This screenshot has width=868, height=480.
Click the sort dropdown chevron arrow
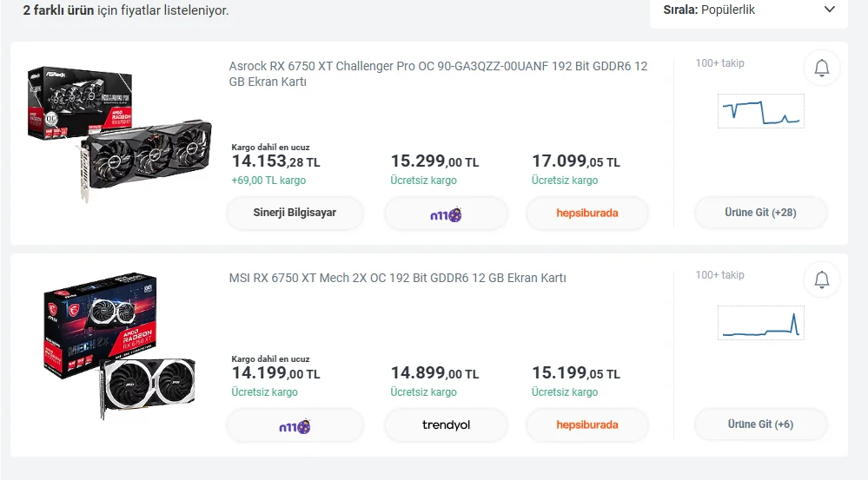coord(828,10)
